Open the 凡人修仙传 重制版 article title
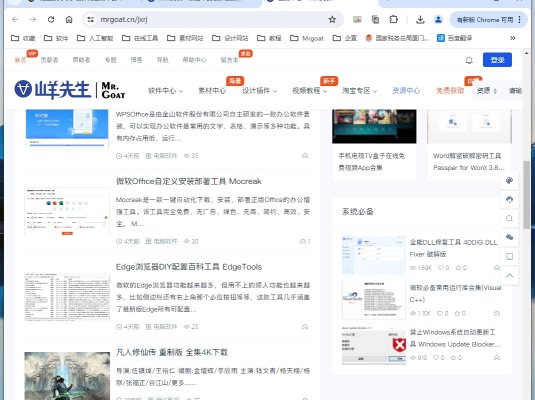The width and height of the screenshot is (535, 400). point(172,352)
